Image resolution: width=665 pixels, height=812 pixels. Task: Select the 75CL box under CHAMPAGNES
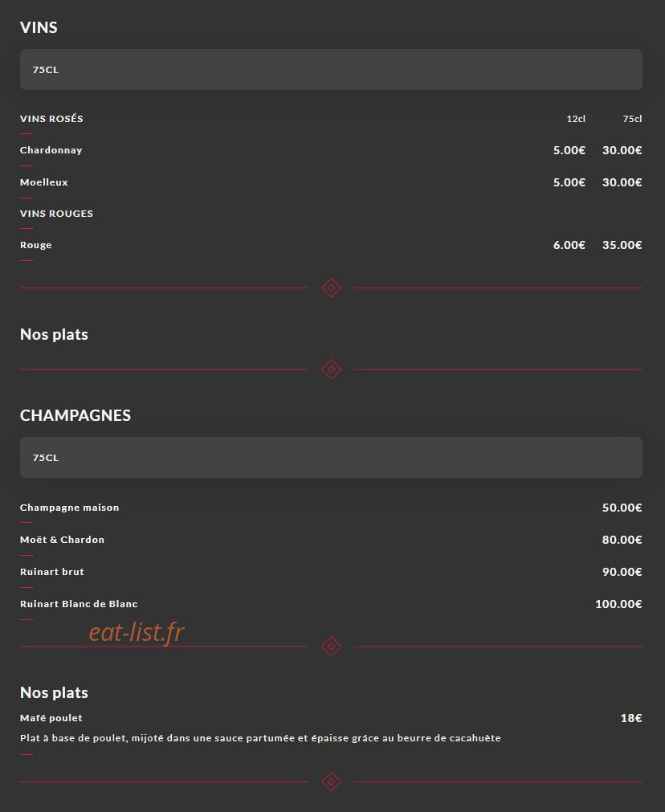331,457
